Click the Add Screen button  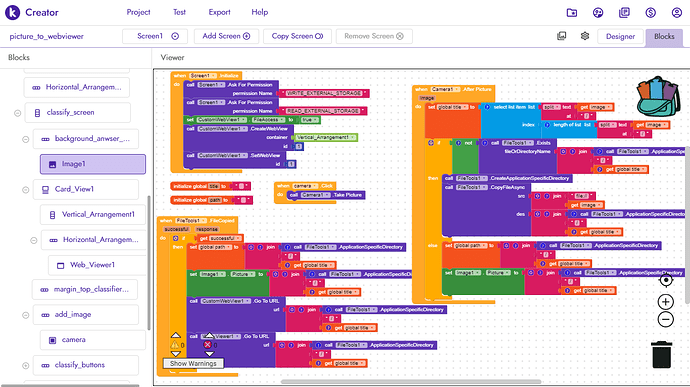(x=226, y=36)
